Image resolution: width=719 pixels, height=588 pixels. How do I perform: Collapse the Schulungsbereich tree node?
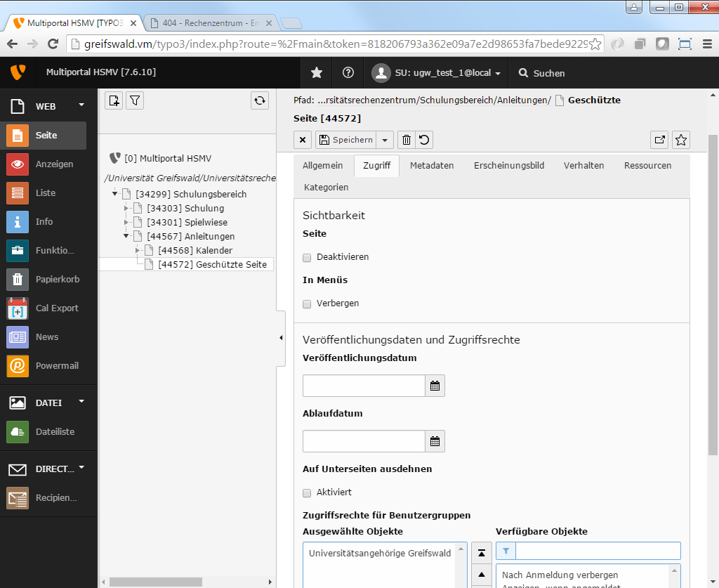tap(115, 194)
